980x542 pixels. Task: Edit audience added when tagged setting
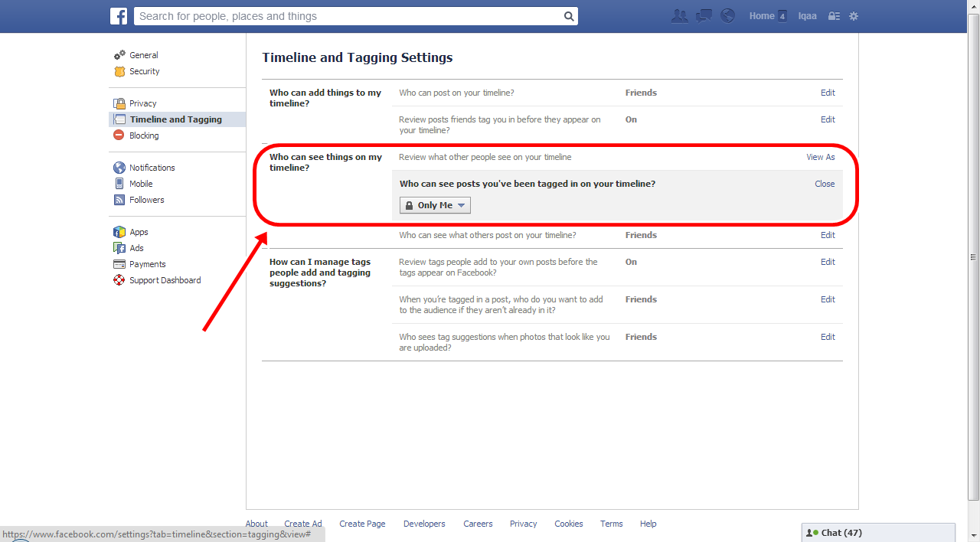pos(828,299)
